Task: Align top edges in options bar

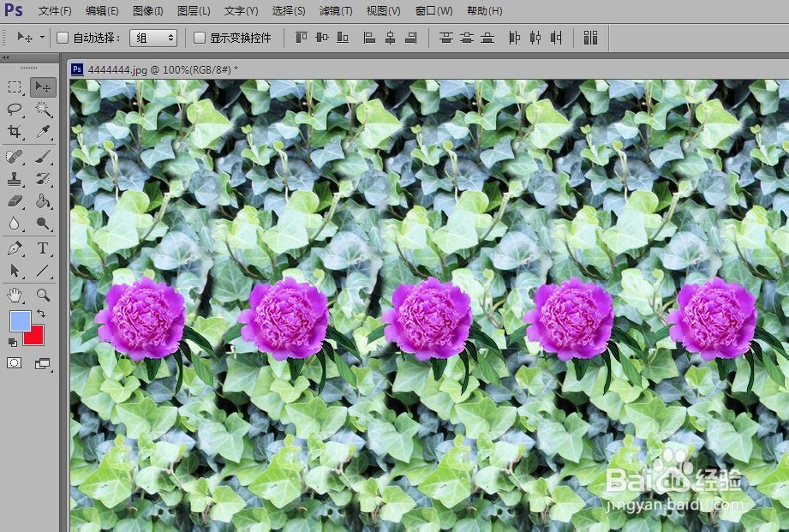Action: point(302,37)
